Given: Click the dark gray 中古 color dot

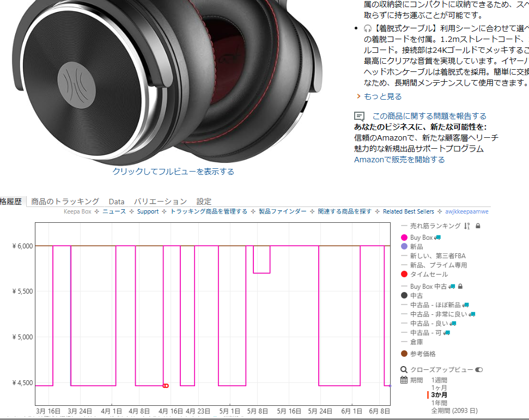Looking at the screenshot, I should click(x=404, y=295).
